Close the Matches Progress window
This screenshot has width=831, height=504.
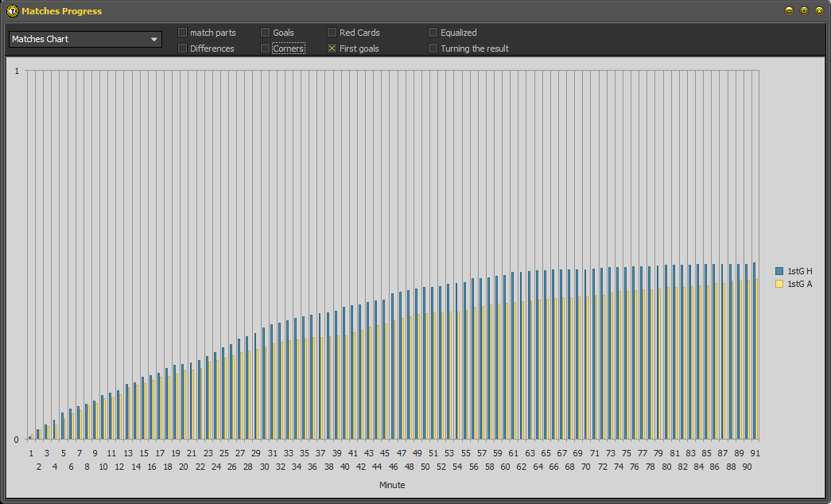click(819, 11)
